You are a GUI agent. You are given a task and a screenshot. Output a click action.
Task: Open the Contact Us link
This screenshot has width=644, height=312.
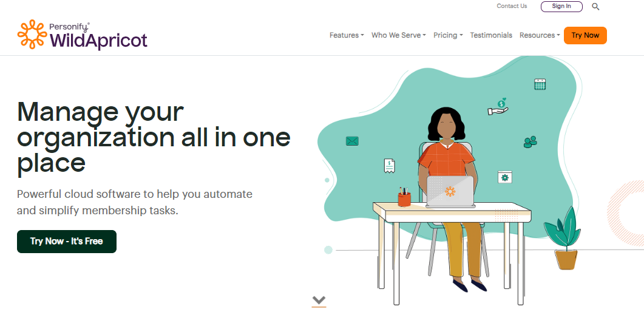point(512,6)
